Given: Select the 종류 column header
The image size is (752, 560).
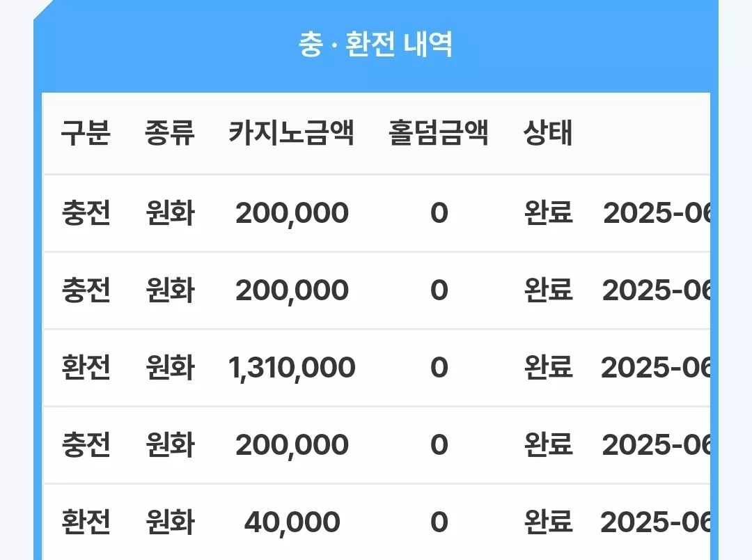Looking at the screenshot, I should (170, 132).
